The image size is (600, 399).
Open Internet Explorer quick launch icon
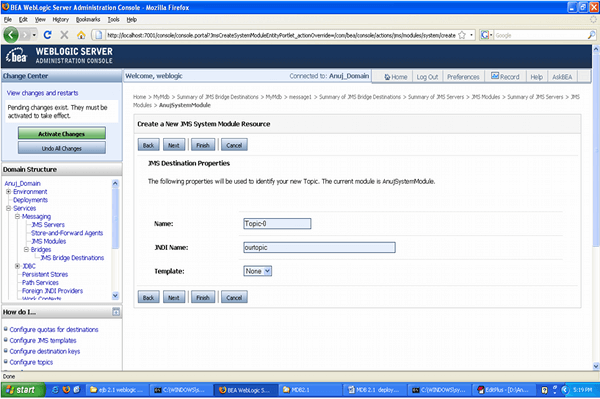click(x=55, y=390)
